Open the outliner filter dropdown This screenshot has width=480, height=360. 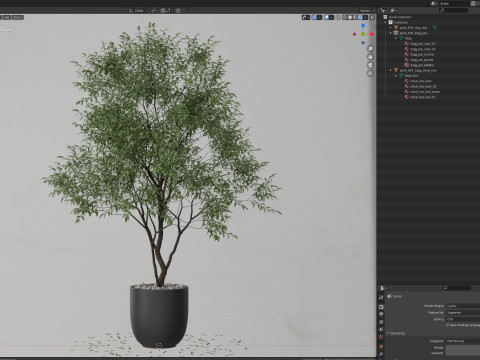[394, 11]
